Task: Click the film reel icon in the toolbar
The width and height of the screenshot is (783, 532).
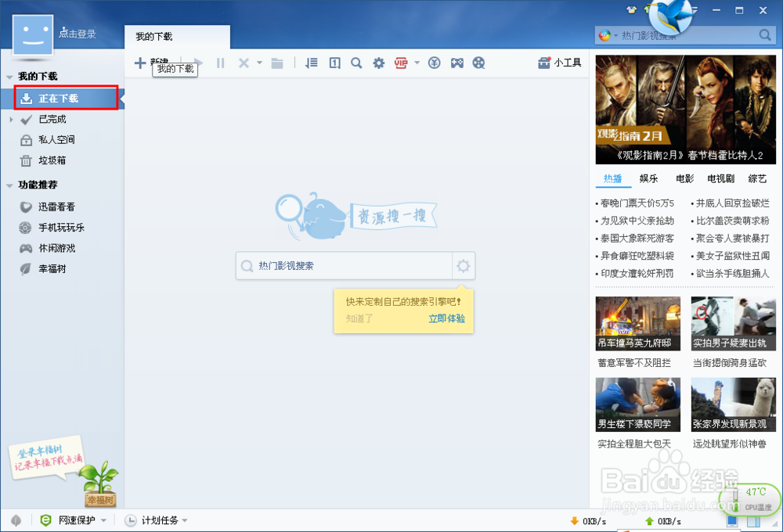Action: [x=481, y=63]
